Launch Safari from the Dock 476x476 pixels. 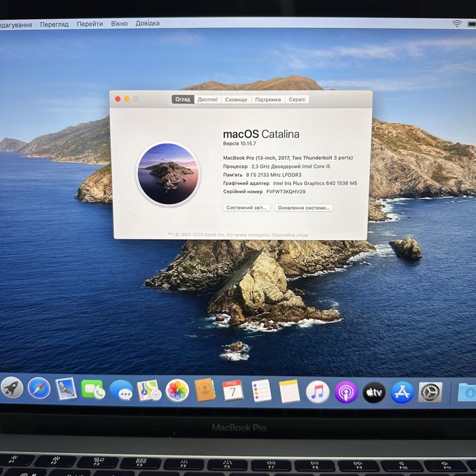39,388
